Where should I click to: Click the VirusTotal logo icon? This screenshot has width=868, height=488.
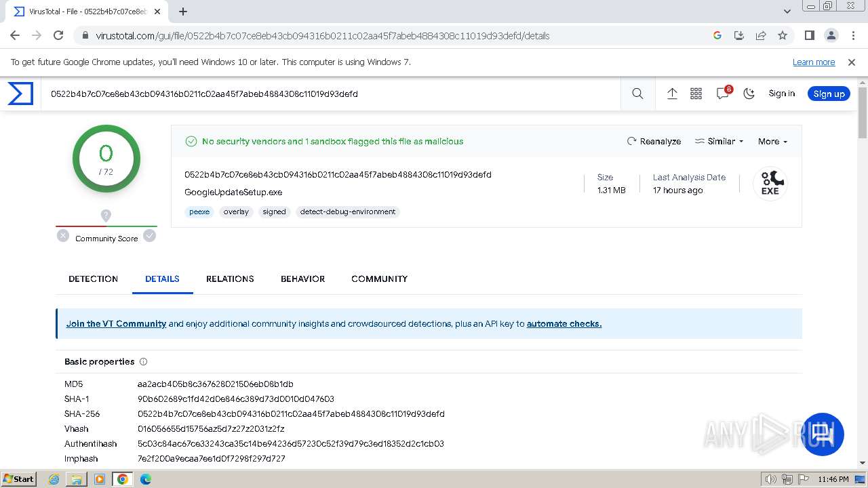(20, 94)
